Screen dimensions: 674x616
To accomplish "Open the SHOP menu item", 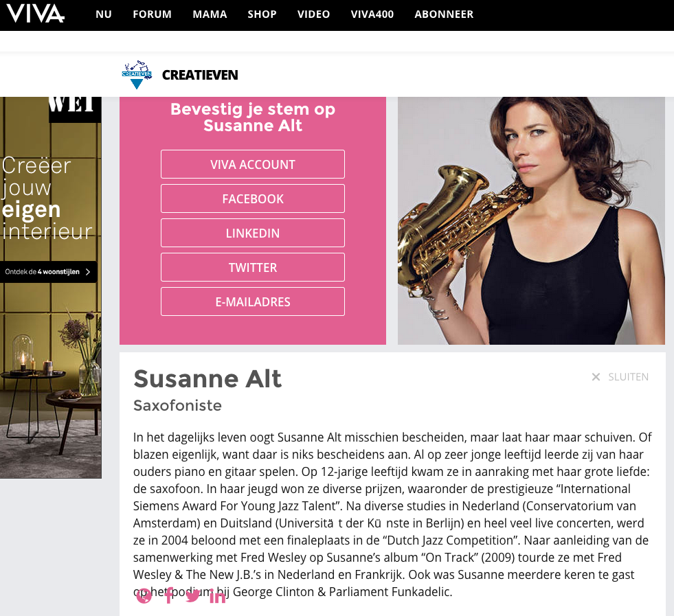I will tap(262, 14).
